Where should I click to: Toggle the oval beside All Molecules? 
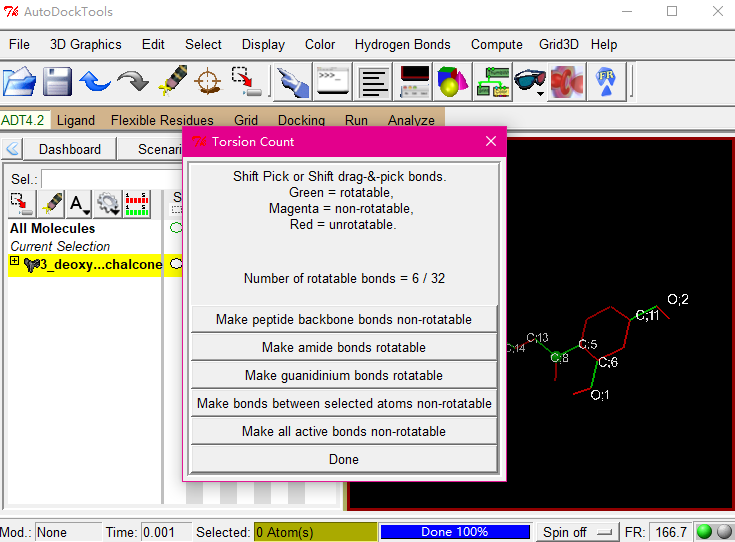[x=176, y=228]
